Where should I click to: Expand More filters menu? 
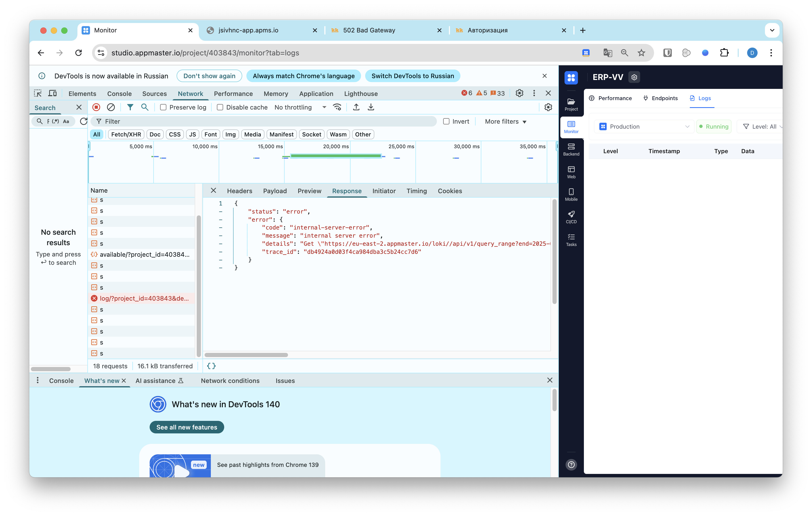tap(505, 121)
